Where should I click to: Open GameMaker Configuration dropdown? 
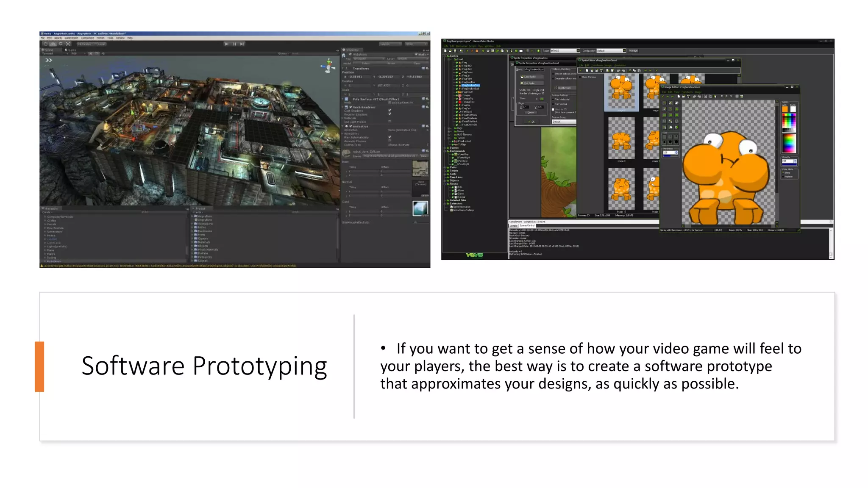[611, 51]
